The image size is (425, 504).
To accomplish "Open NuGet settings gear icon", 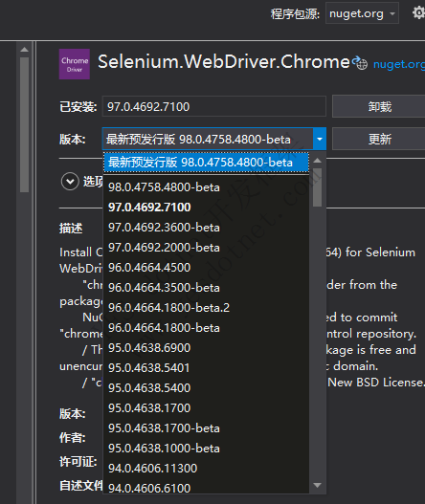I will pyautogui.click(x=418, y=13).
